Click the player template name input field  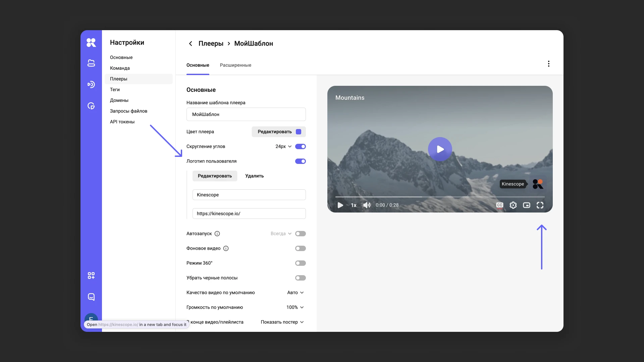tap(246, 114)
